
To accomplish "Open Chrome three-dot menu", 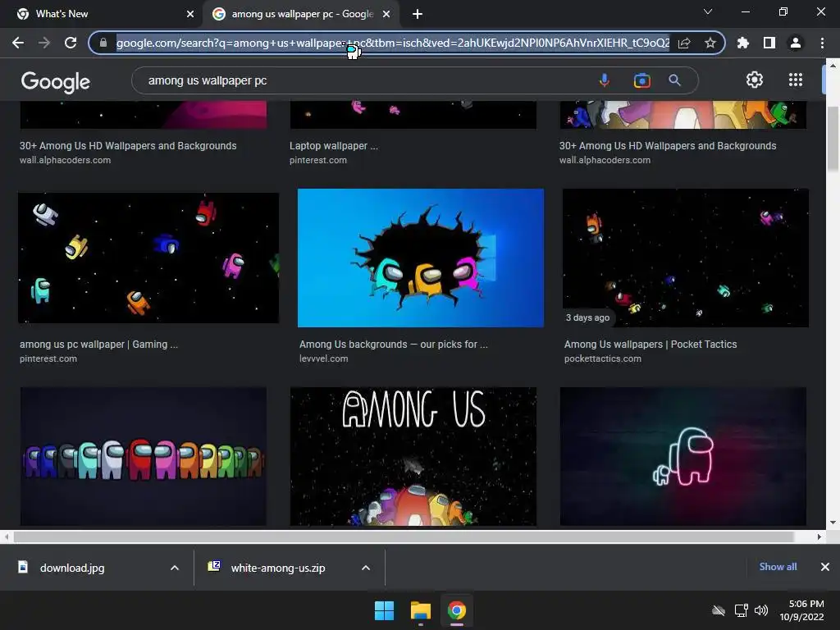I will [822, 43].
